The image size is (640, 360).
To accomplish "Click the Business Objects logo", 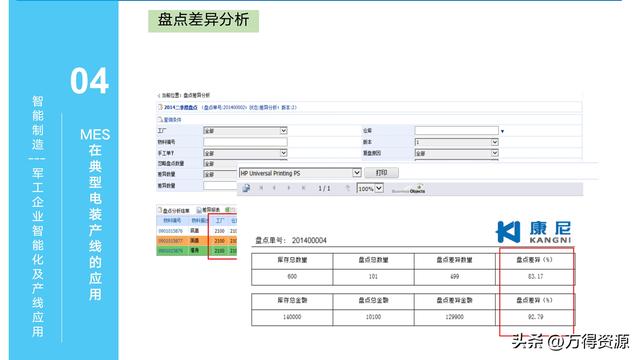I will (408, 189).
